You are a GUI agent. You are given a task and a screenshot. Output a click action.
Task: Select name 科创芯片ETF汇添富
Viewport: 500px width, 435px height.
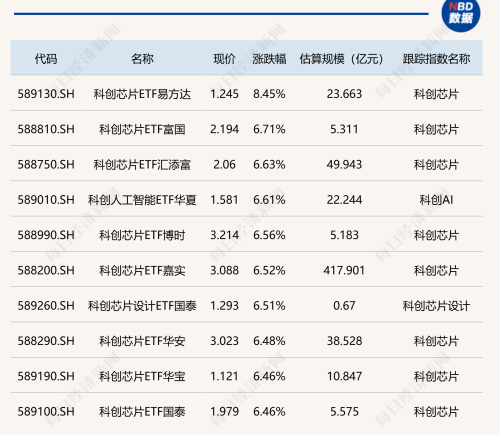142,165
